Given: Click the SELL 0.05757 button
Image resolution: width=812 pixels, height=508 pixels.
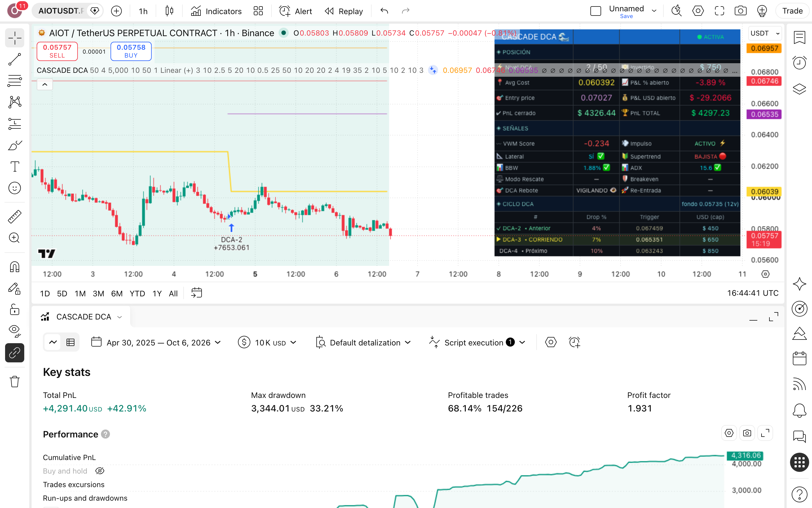Looking at the screenshot, I should click(x=57, y=51).
